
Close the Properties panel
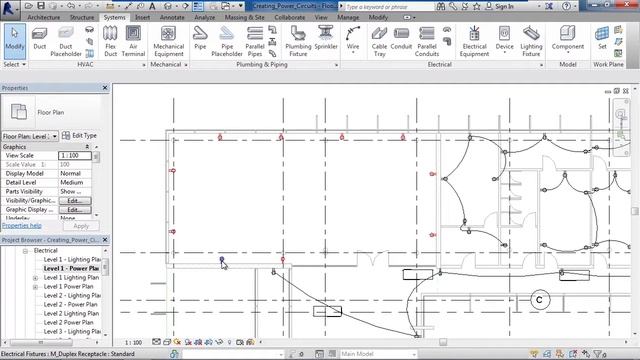(105, 88)
